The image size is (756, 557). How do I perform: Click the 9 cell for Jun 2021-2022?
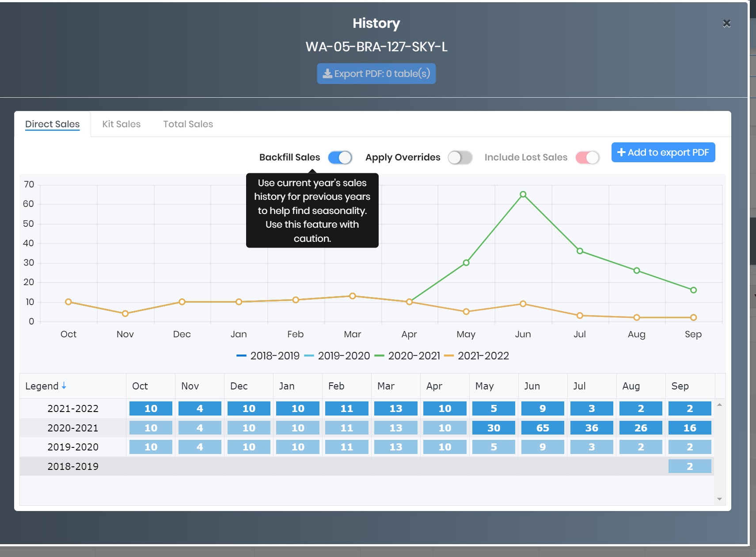(543, 408)
